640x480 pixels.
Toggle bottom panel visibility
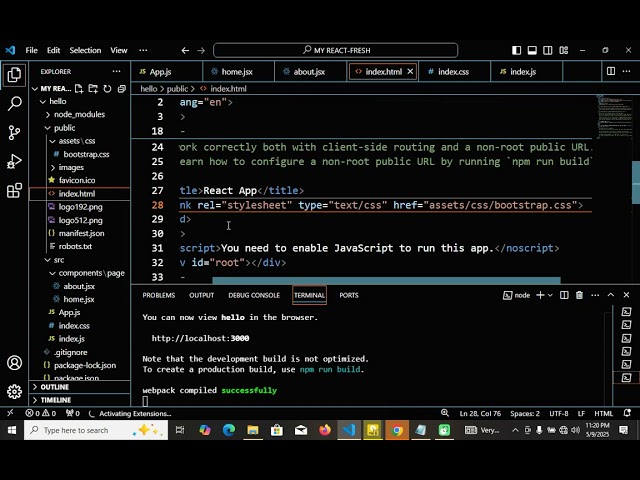532,50
